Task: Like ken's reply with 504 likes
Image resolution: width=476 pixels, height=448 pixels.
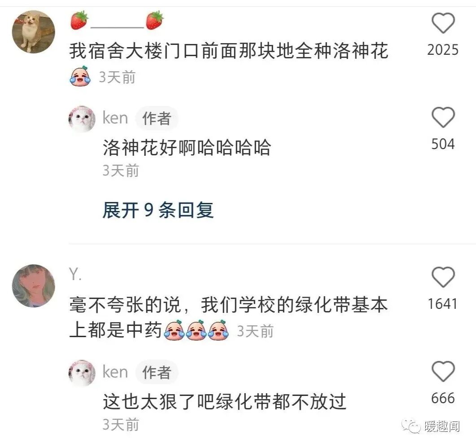Action: tap(443, 117)
